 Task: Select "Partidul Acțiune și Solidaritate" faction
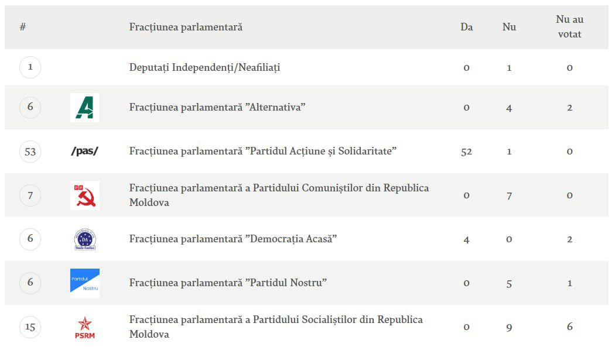click(263, 151)
